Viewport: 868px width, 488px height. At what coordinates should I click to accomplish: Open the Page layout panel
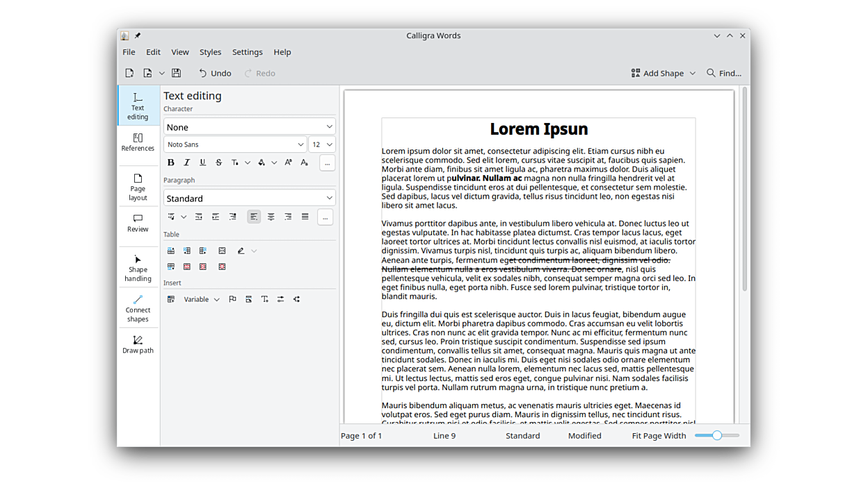point(138,187)
